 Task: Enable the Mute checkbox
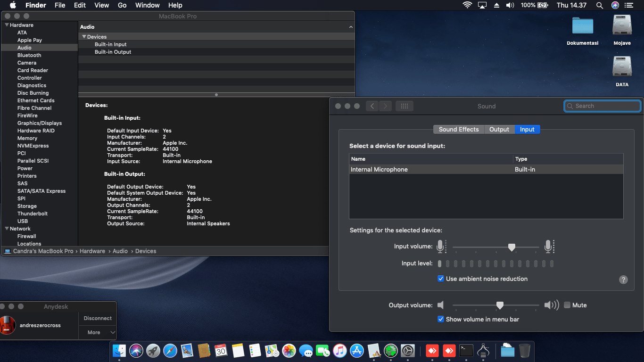(567, 305)
